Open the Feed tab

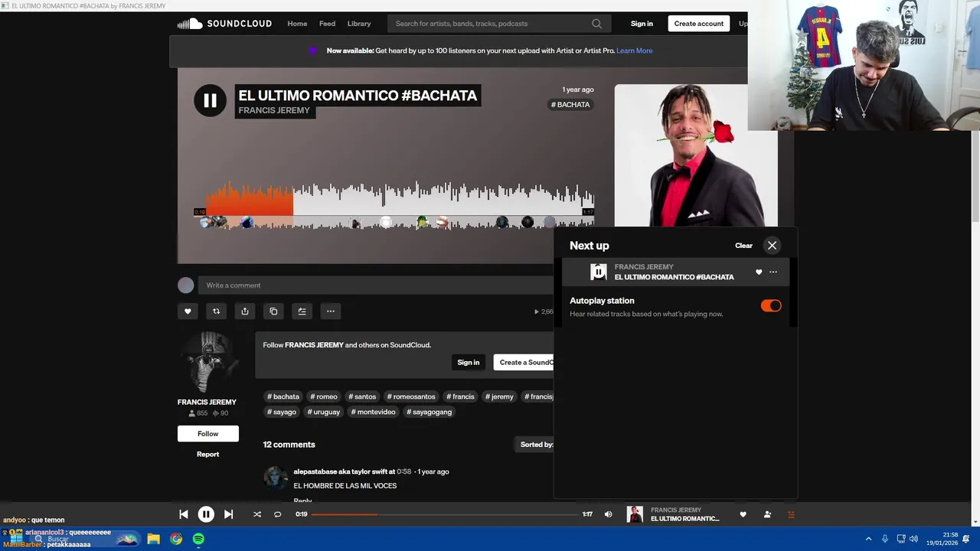[327, 24]
